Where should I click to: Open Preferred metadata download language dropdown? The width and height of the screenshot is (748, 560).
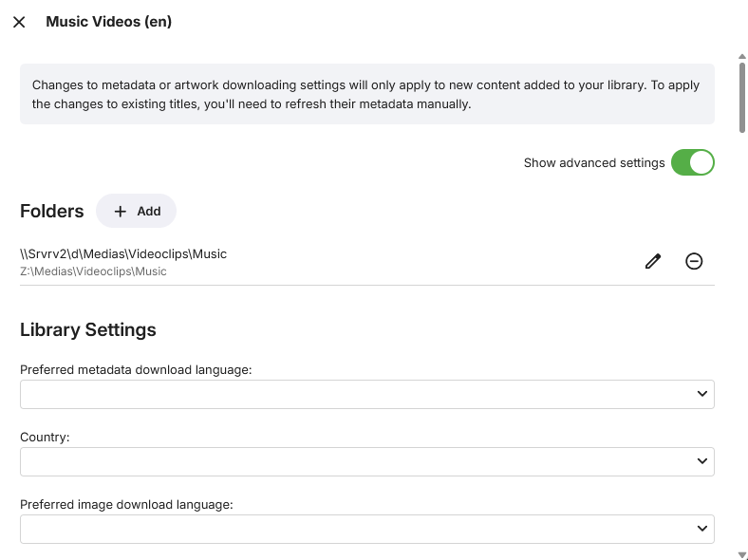point(366,394)
